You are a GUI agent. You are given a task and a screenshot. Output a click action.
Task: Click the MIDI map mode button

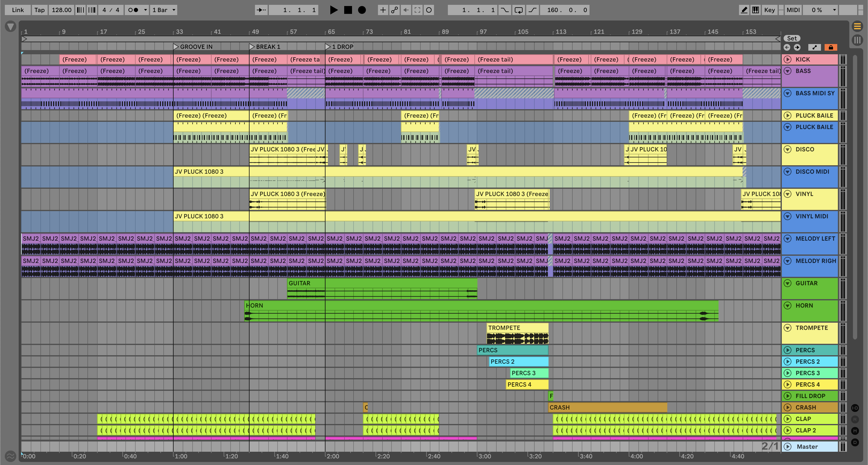coord(793,10)
